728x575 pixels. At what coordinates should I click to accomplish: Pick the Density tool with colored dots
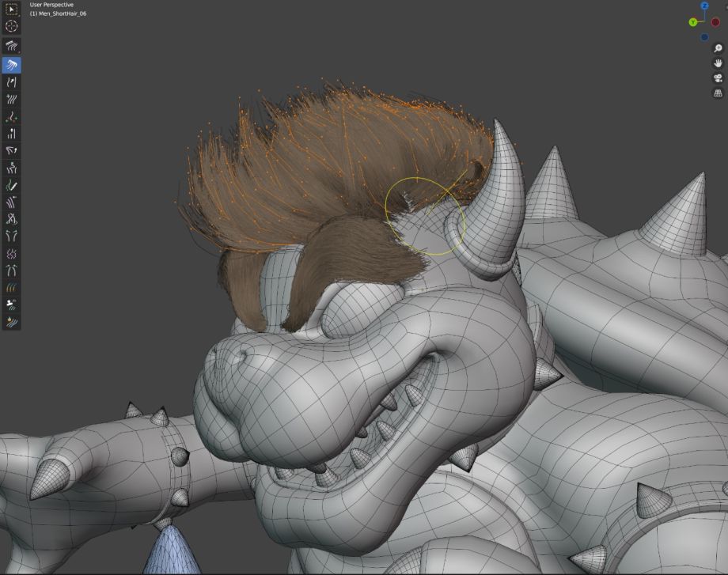[x=12, y=116]
